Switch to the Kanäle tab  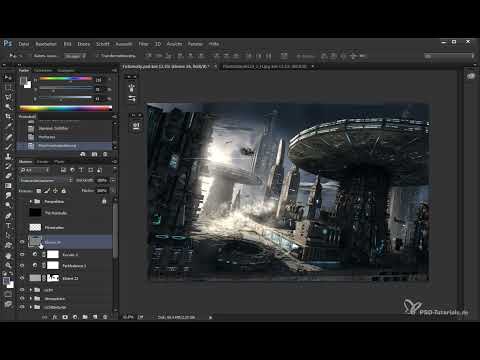click(x=43, y=162)
